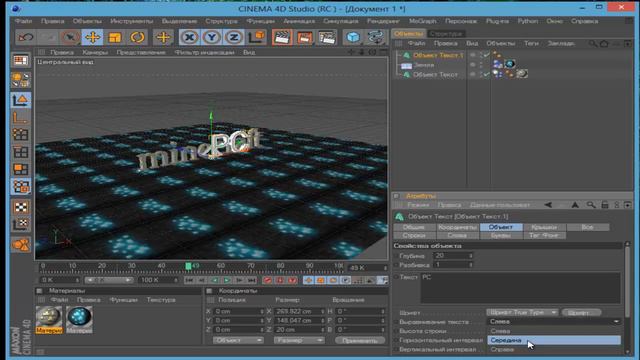Click the timeline marker at frame 49

coord(189,266)
